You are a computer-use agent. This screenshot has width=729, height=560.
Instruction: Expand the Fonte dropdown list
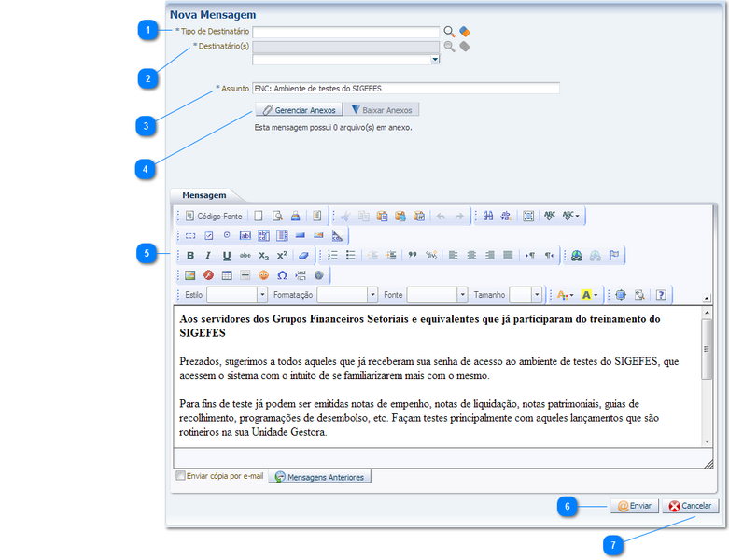click(x=462, y=295)
